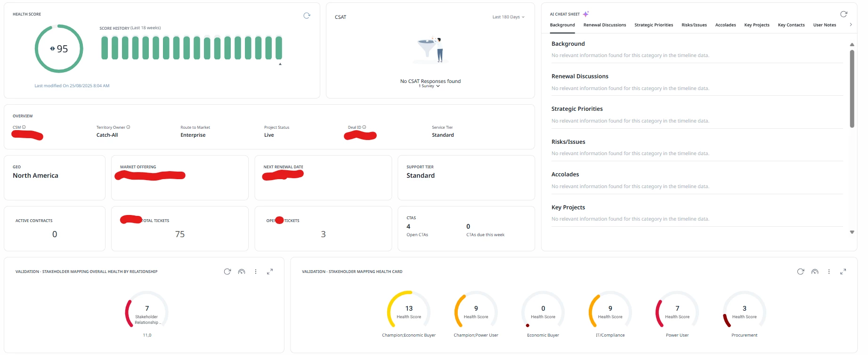This screenshot has height=355, width=868.
Task: Click the last bar in score history
Action: [279, 48]
